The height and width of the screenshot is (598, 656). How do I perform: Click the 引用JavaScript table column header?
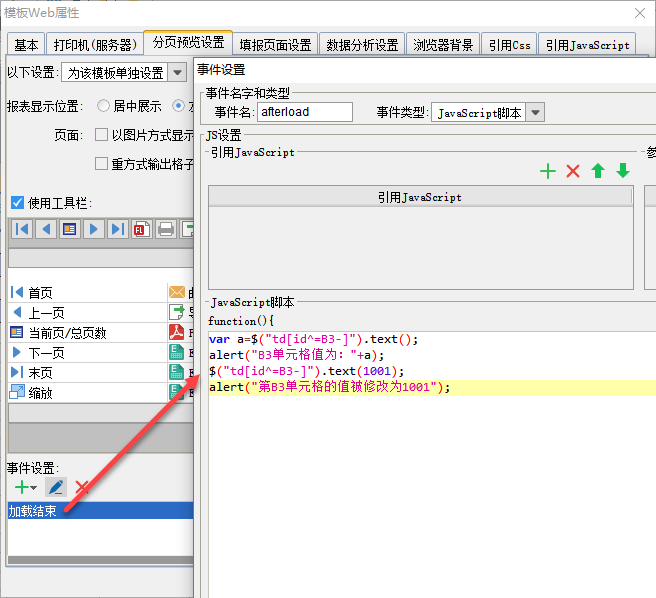tap(420, 197)
